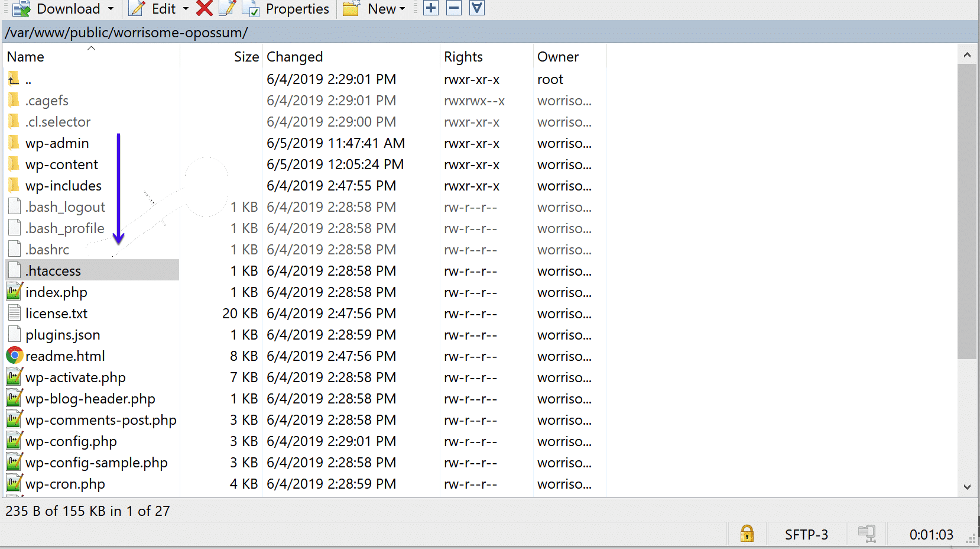Viewport: 980px width, 549px height.
Task: Go up using the parent directory entry
Action: 27,79
